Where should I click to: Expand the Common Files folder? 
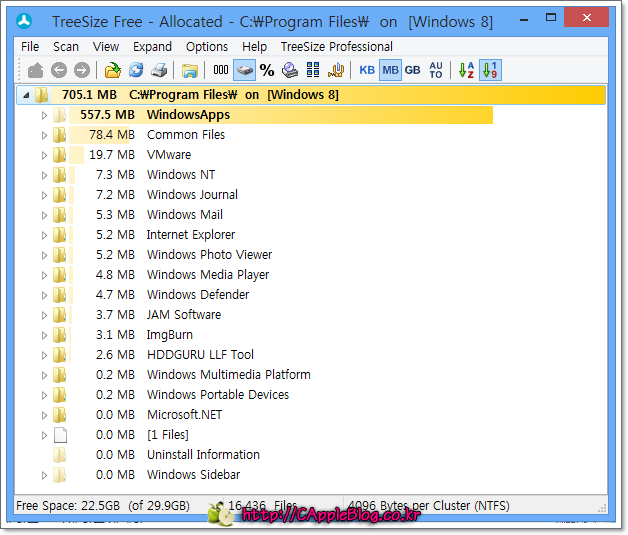coord(44,135)
